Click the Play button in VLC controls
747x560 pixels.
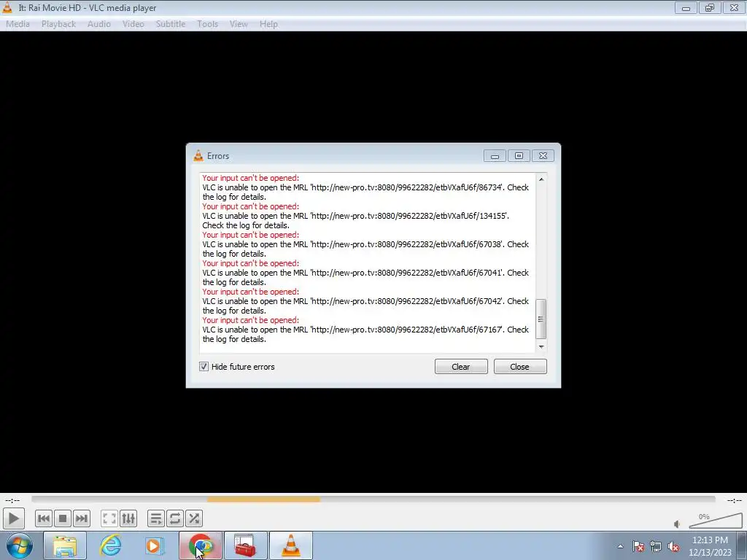13,518
